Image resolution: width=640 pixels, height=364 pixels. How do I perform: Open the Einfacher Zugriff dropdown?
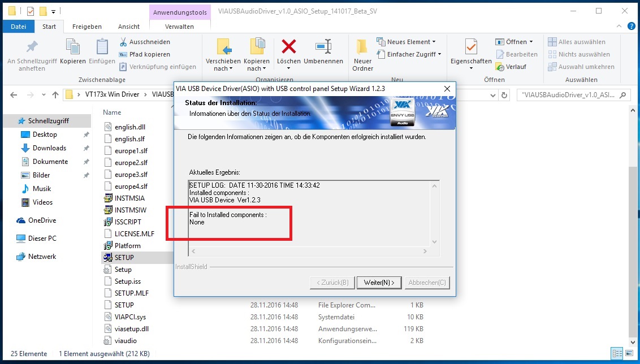click(409, 54)
